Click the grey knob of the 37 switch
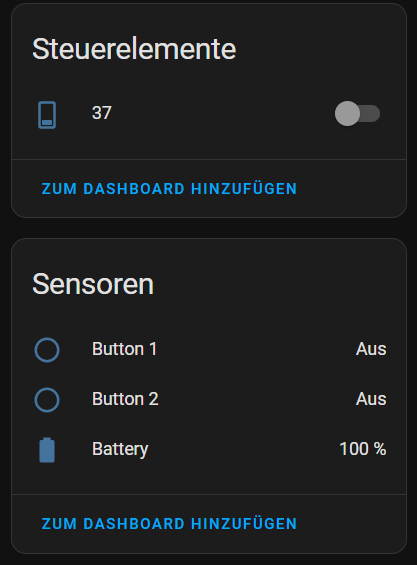417x565 pixels. point(347,114)
